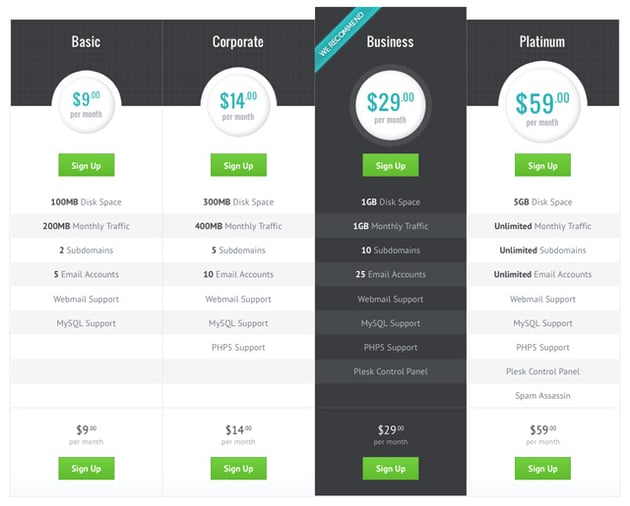Click the 5GB Disk Space row
Viewport: 630px width, 506px height.
(x=542, y=202)
